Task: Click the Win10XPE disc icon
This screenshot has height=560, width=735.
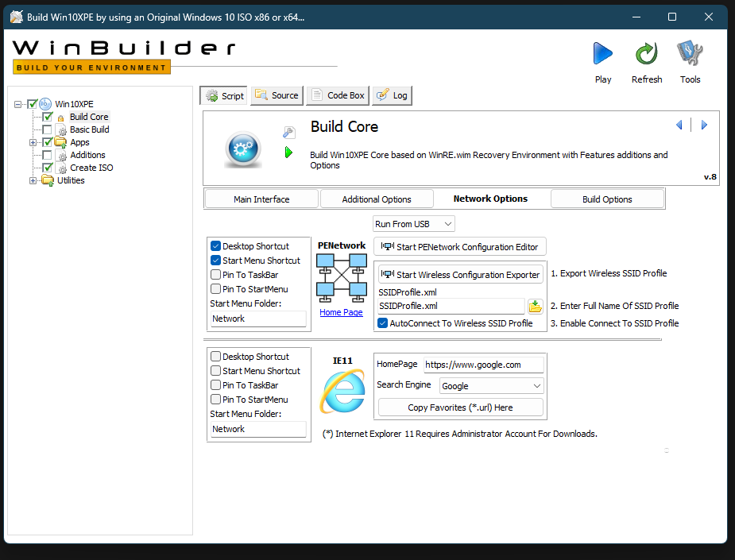Action: 45,103
